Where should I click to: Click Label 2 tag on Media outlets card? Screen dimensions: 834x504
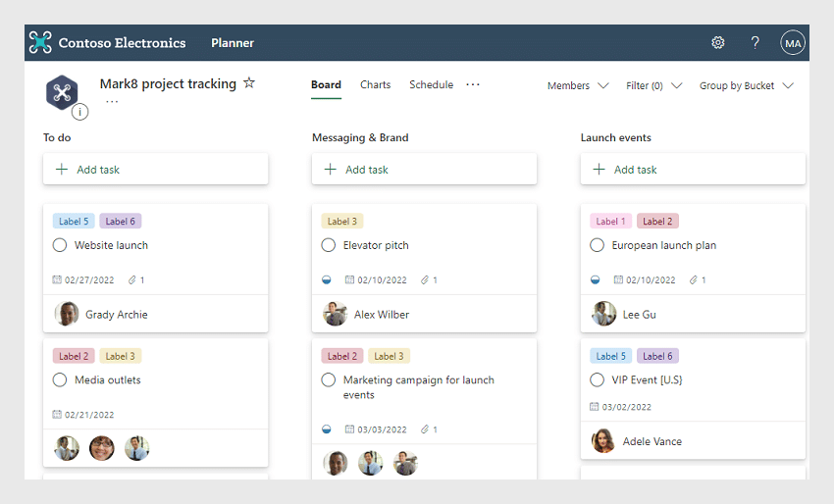tap(74, 356)
